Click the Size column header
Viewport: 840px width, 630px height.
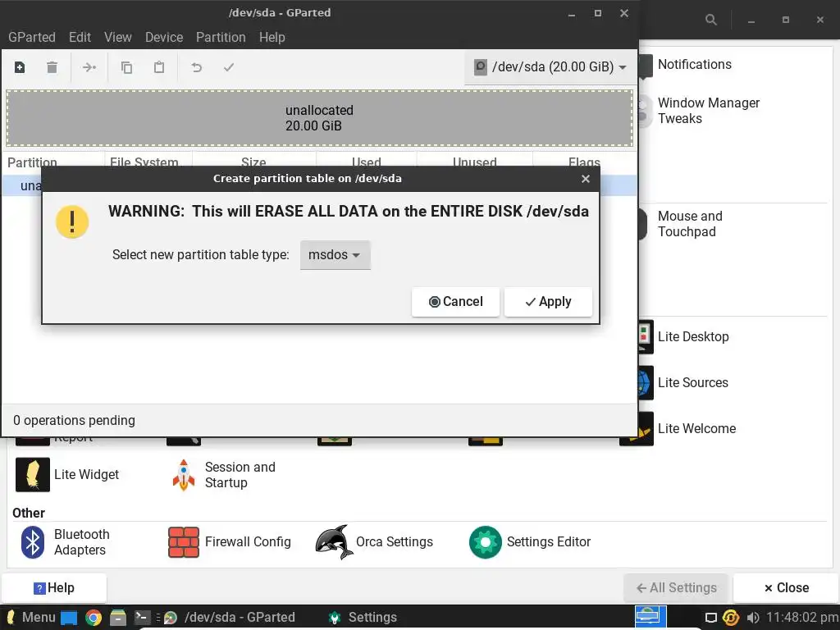click(254, 161)
